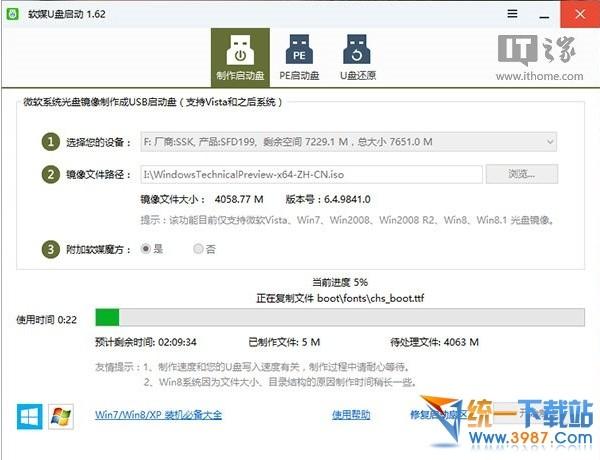Click the 浏览 browse button

coord(522,175)
